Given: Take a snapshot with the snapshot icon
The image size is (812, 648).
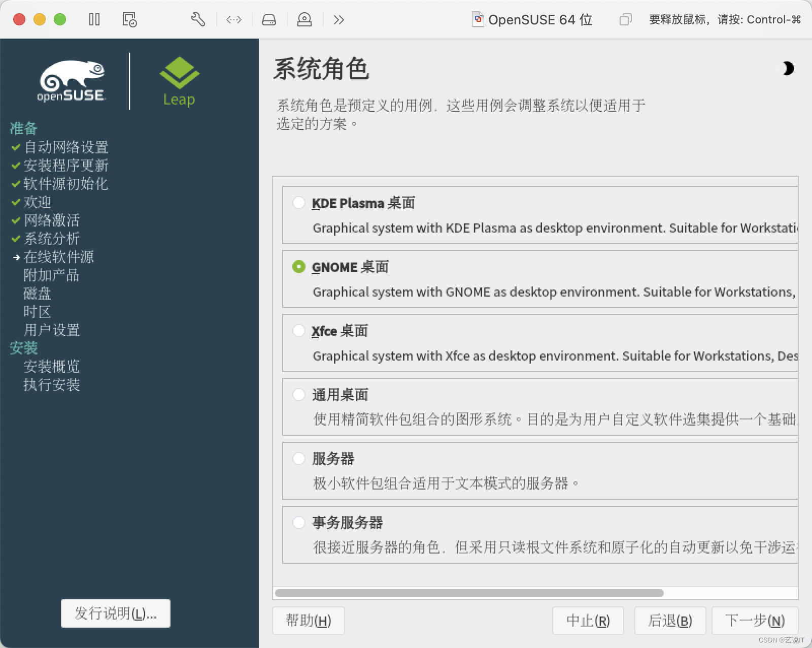Looking at the screenshot, I should click(x=129, y=20).
